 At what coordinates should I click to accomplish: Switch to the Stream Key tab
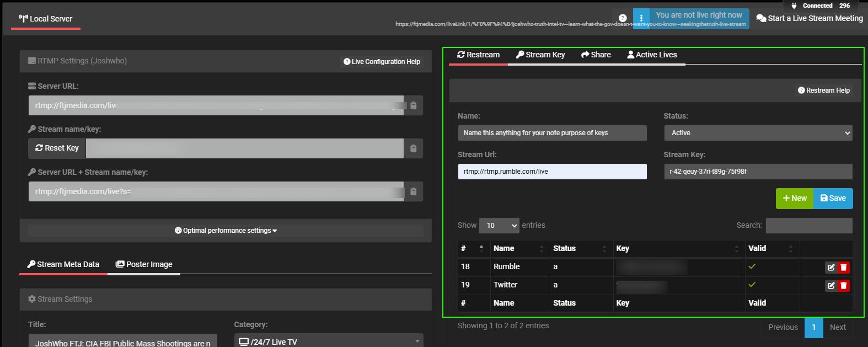[x=540, y=55]
